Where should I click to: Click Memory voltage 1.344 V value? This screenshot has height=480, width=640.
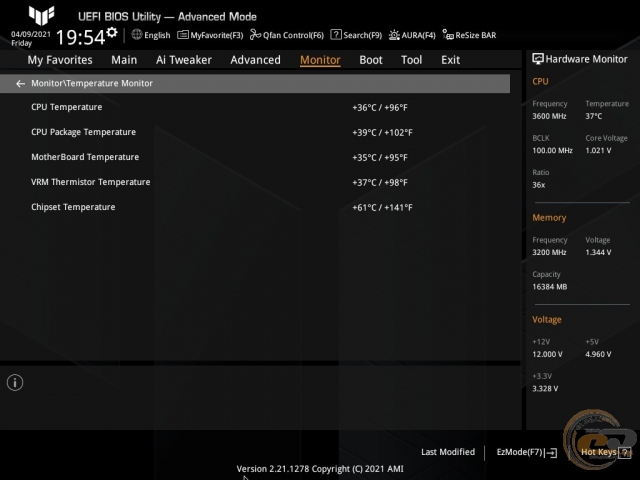(x=598, y=253)
